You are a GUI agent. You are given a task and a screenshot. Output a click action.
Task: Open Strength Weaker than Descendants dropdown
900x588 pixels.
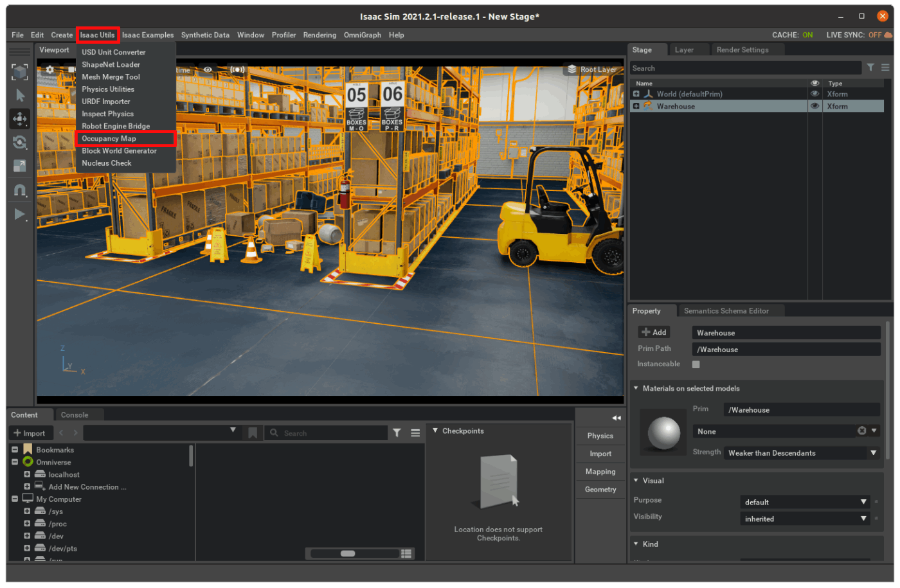[x=802, y=453]
